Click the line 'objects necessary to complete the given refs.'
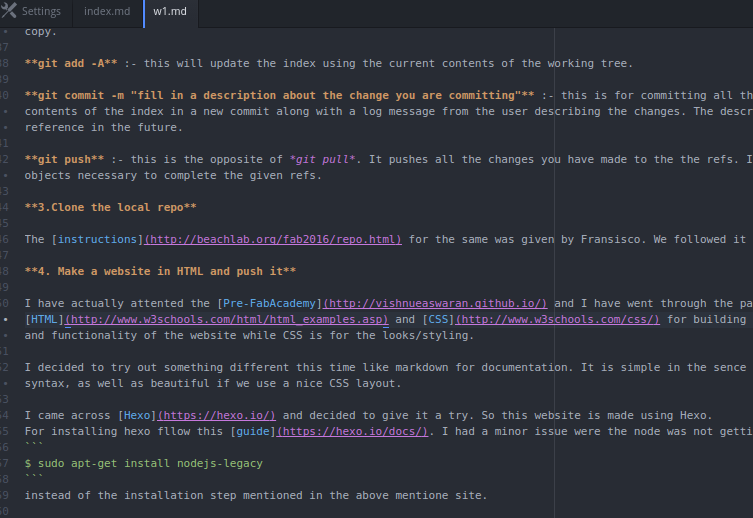Screen dimensions: 753x518 [x=173, y=175]
